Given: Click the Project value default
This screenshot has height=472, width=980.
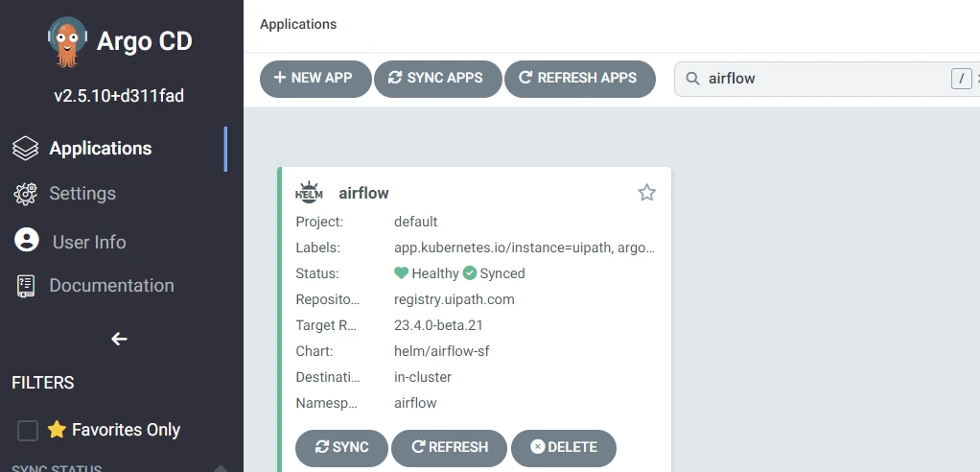Looking at the screenshot, I should pyautogui.click(x=415, y=222).
